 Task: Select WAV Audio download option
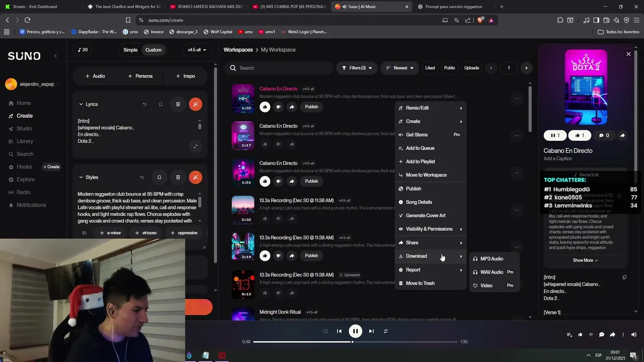(x=494, y=272)
